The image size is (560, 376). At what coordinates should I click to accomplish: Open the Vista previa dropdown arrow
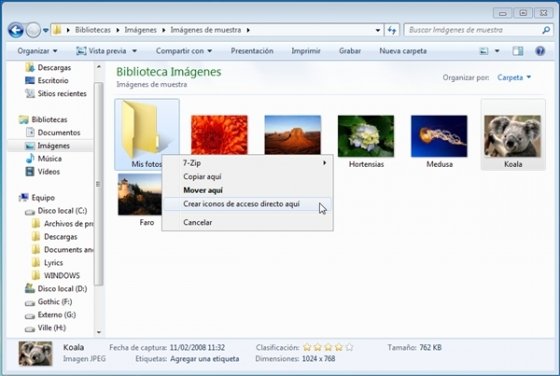(135, 51)
